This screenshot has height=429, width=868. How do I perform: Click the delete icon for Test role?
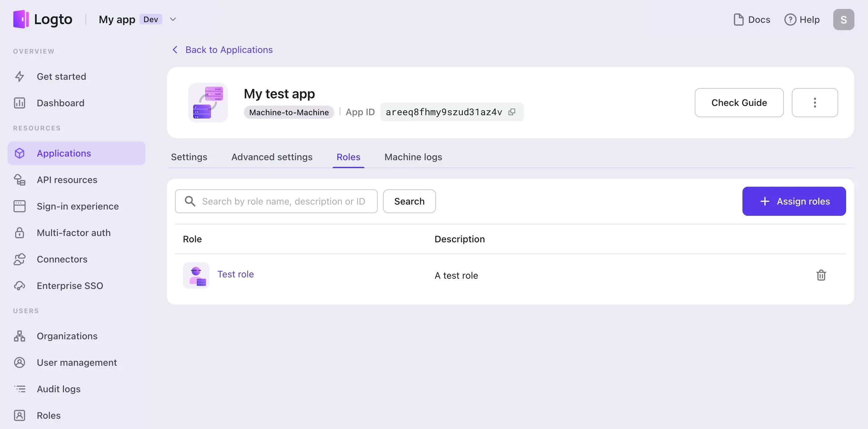(x=821, y=275)
